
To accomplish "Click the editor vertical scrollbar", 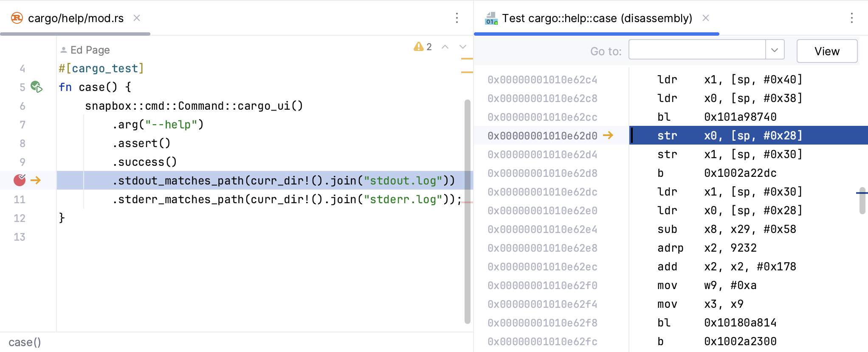I will tap(467, 212).
